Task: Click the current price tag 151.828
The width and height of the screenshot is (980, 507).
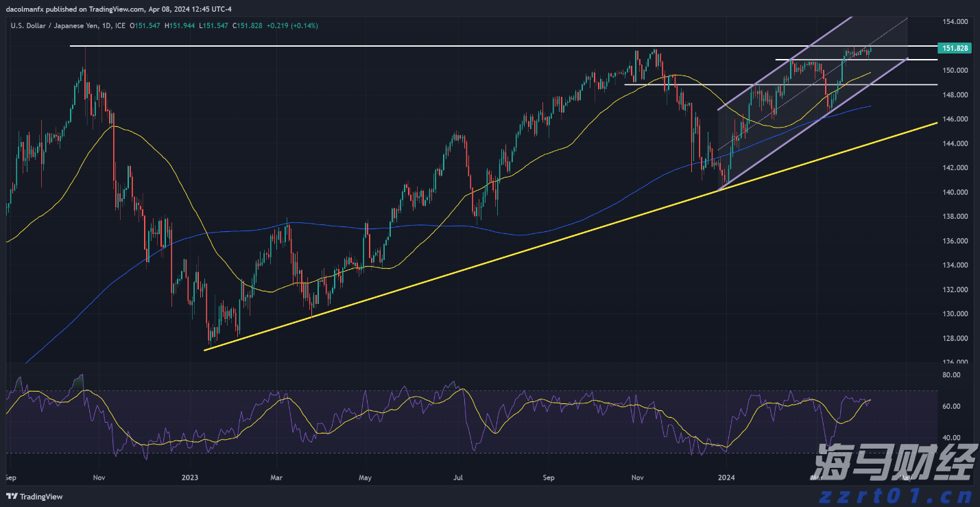Action: click(955, 48)
